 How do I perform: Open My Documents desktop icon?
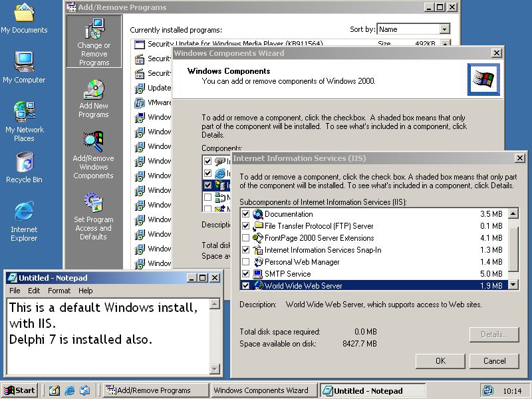coord(24,18)
